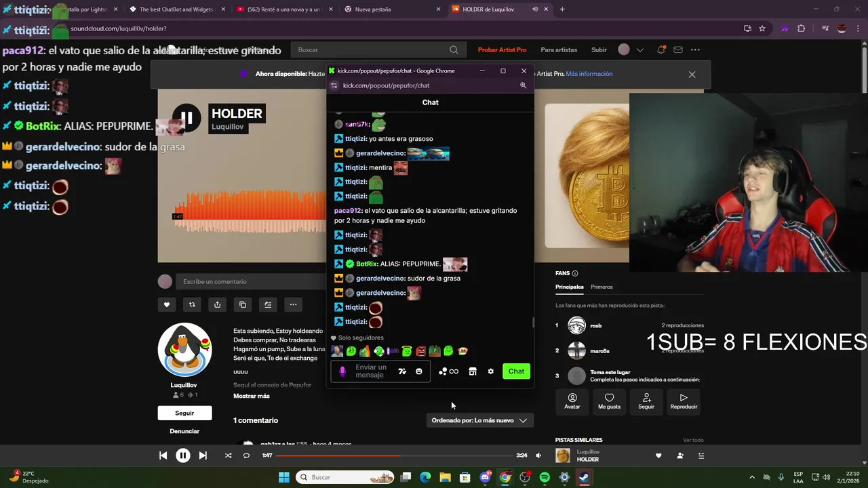Image resolution: width=868 pixels, height=488 pixels.
Task: Open Subir upload page
Action: [x=599, y=49]
